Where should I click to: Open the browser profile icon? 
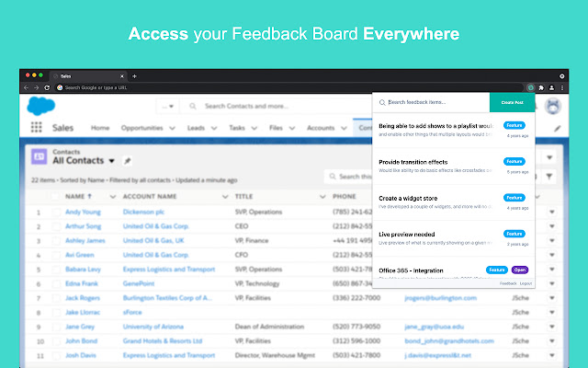point(551,87)
